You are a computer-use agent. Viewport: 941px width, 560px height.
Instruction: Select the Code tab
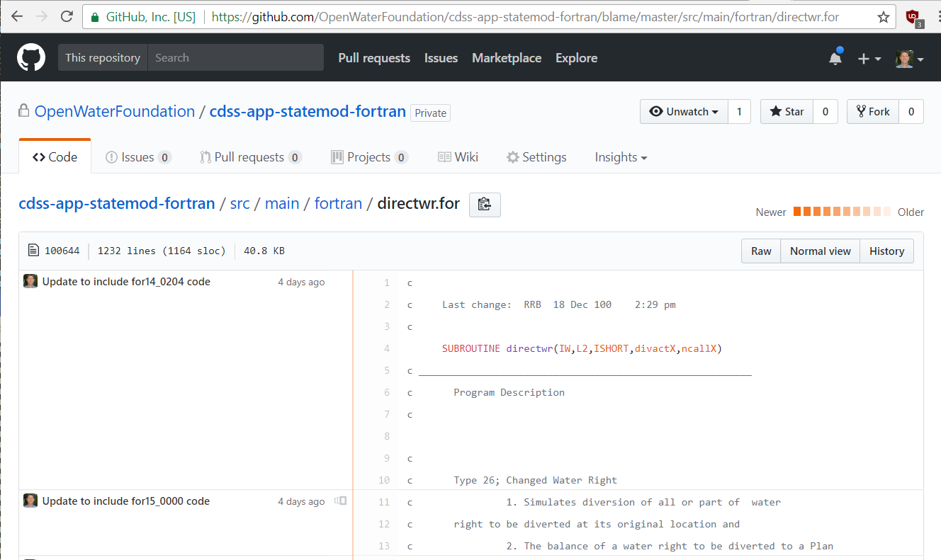(x=55, y=157)
